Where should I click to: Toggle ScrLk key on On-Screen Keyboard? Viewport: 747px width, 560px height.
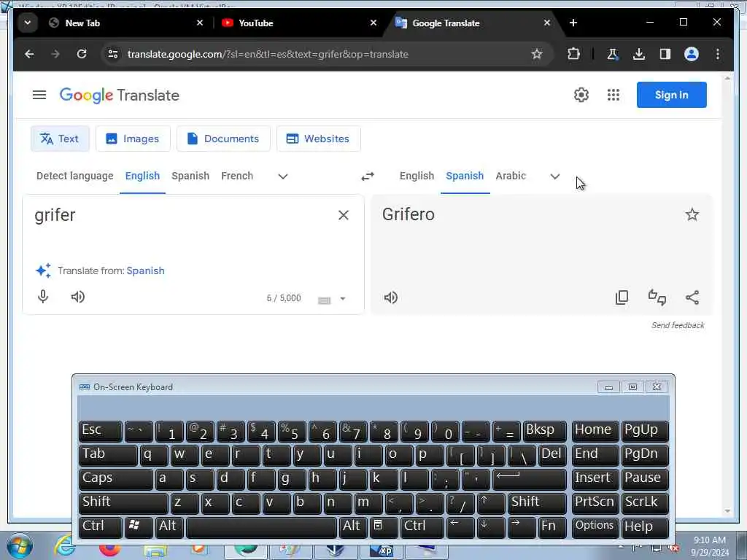(645, 502)
